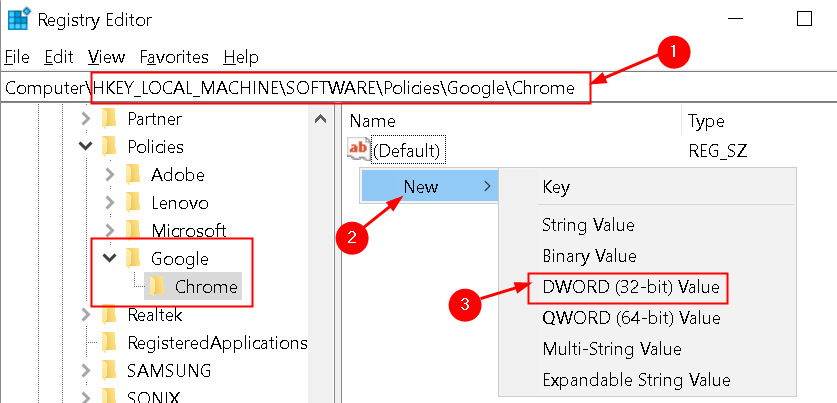Click the (Default) string value icon
Screen dimensions: 837x403
click(x=357, y=151)
